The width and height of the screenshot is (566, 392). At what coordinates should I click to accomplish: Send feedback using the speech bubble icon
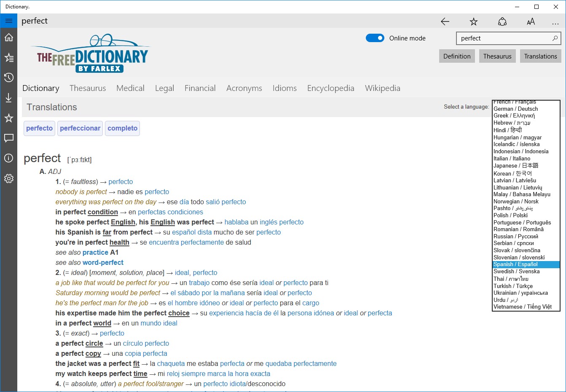click(x=8, y=138)
